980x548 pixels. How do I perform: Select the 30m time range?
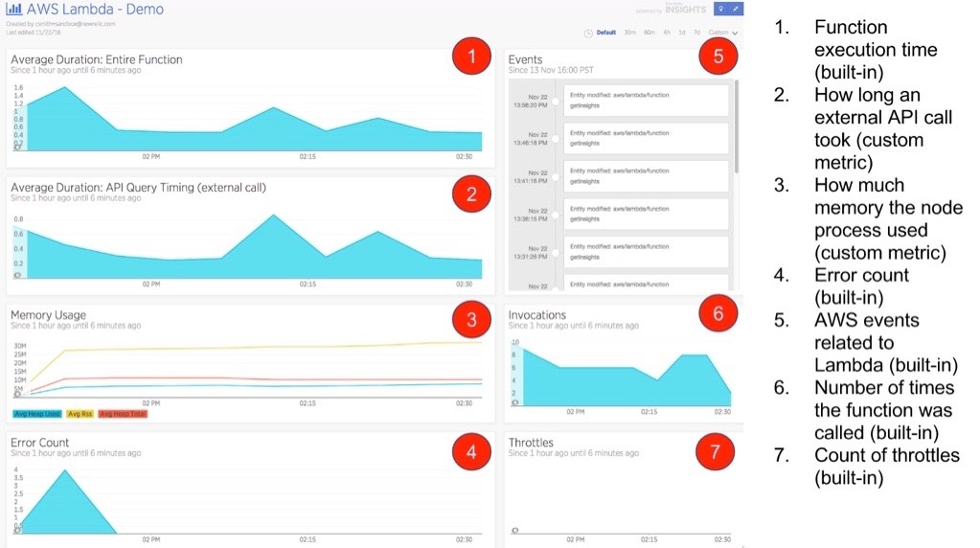629,33
